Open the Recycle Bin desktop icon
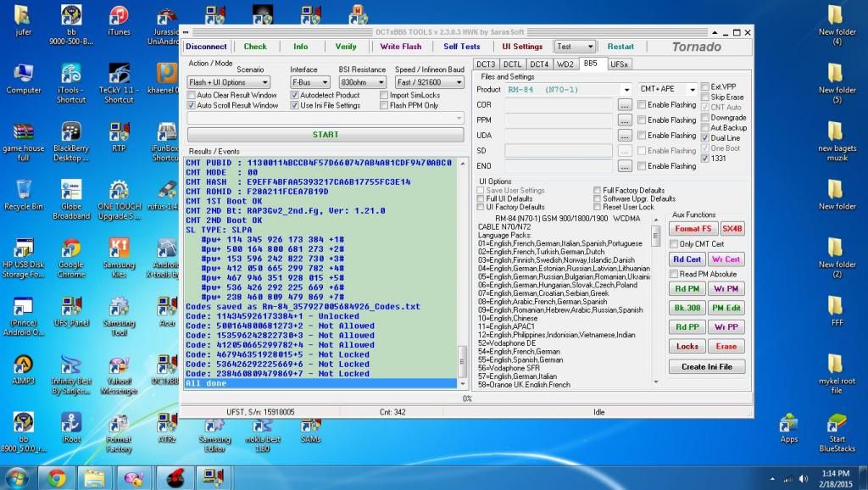This screenshot has width=868, height=490. [x=24, y=191]
